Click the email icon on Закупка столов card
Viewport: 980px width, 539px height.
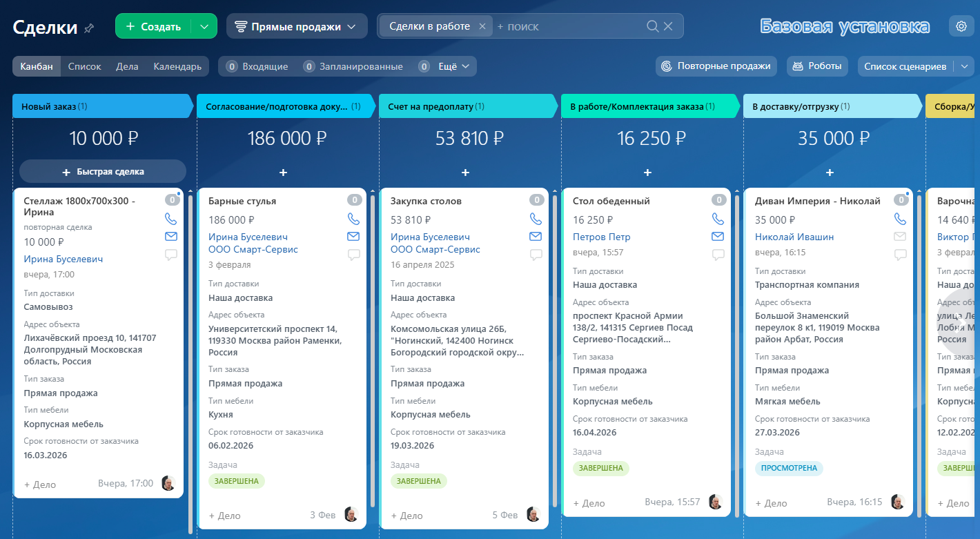[x=536, y=237]
